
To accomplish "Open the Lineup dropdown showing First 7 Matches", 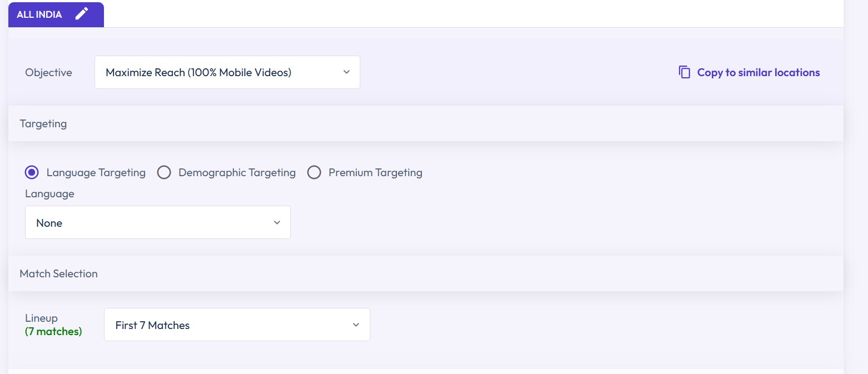I will (x=237, y=325).
